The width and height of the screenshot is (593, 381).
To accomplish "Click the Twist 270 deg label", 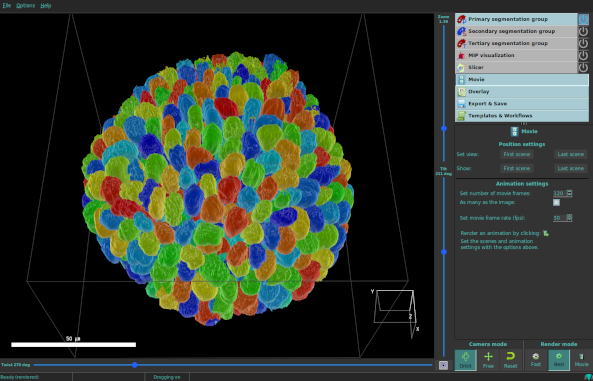I will pos(16,365).
